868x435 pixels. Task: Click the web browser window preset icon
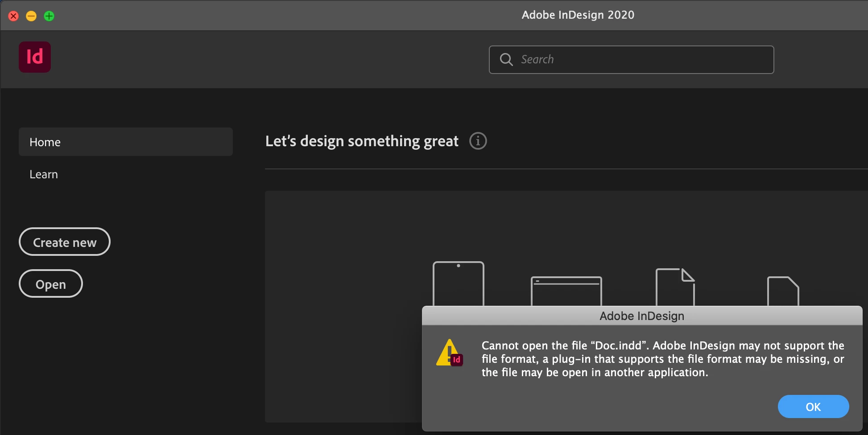pyautogui.click(x=566, y=291)
